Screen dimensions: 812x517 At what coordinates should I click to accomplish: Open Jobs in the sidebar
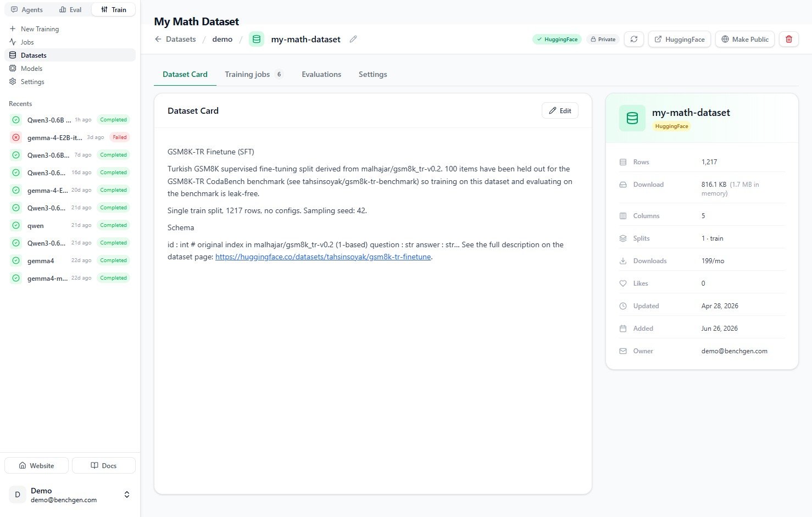pyautogui.click(x=70, y=42)
